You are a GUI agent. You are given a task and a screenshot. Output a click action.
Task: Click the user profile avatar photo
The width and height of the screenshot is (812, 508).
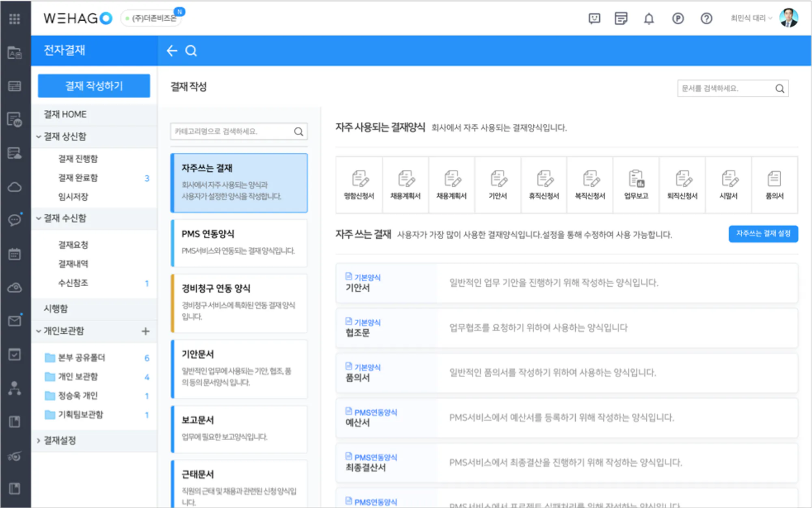pyautogui.click(x=789, y=18)
